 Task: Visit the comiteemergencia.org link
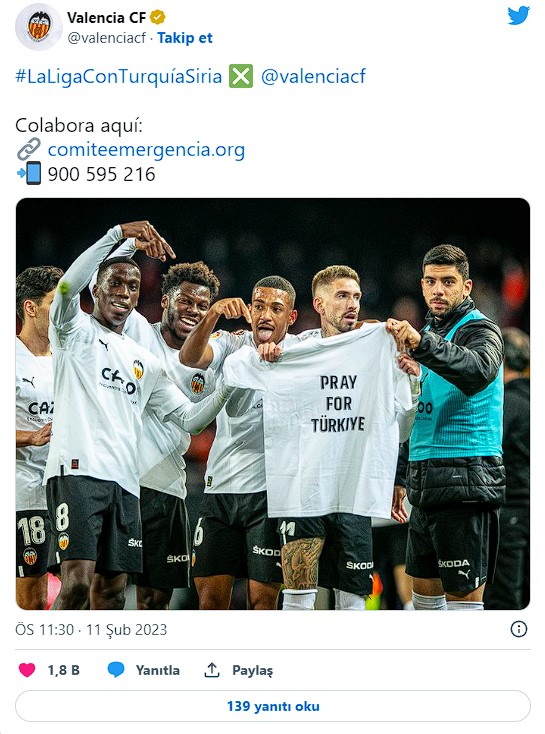point(146,150)
